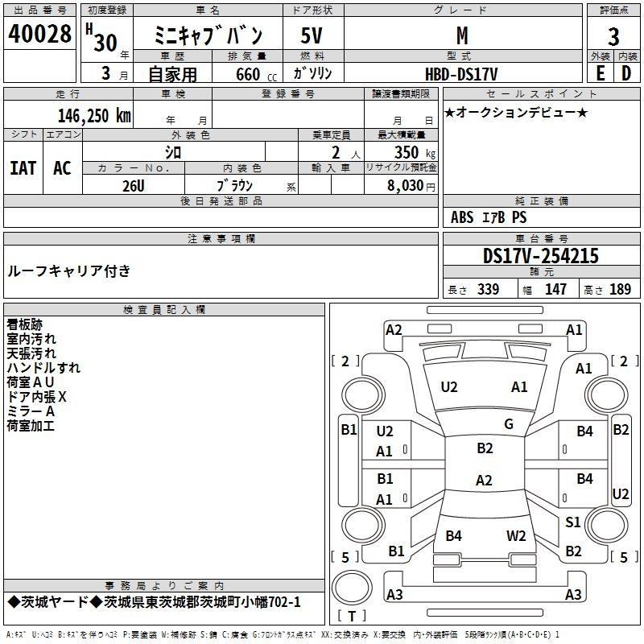Click the B4 mark on rear tailgate
644x644 pixels.
click(453, 535)
